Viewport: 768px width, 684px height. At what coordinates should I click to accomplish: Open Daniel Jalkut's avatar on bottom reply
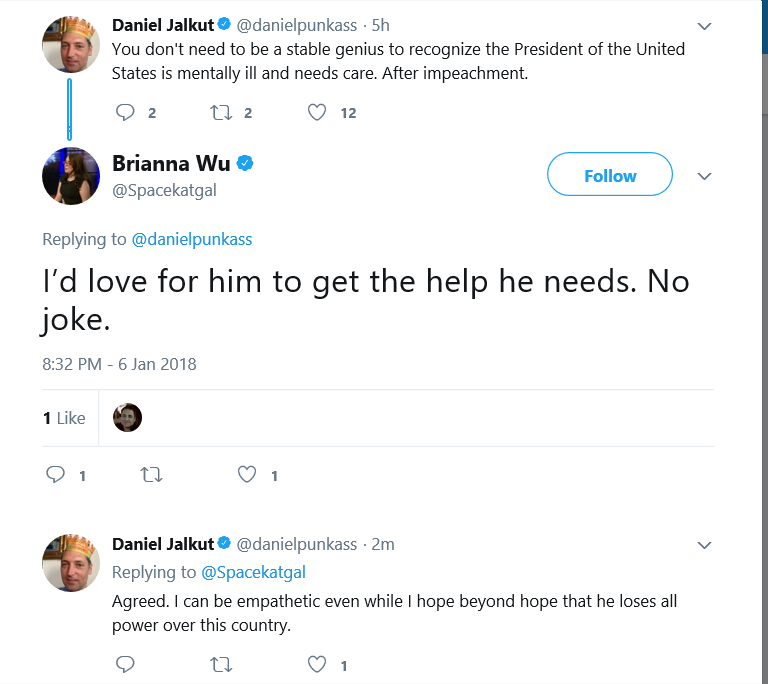71,563
